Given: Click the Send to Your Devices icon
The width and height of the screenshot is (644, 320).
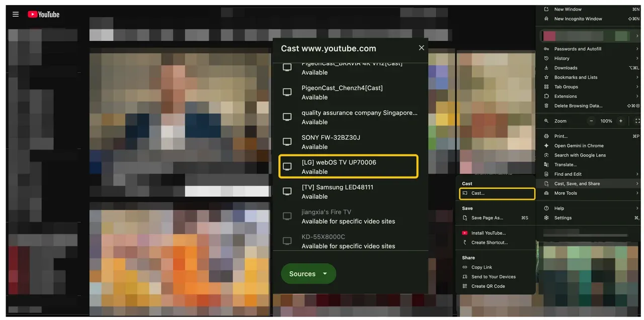Looking at the screenshot, I should coord(465,277).
